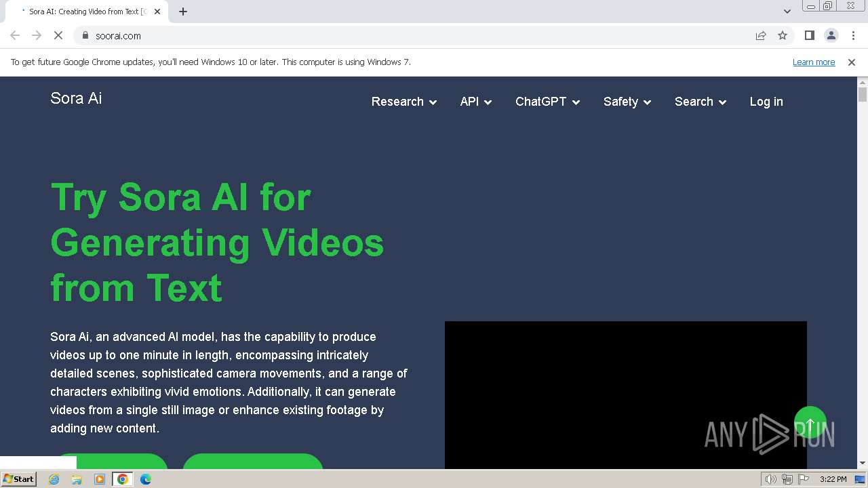Click the page vertical scrollbar thumb
The height and width of the screenshot is (488, 868).
click(863, 95)
